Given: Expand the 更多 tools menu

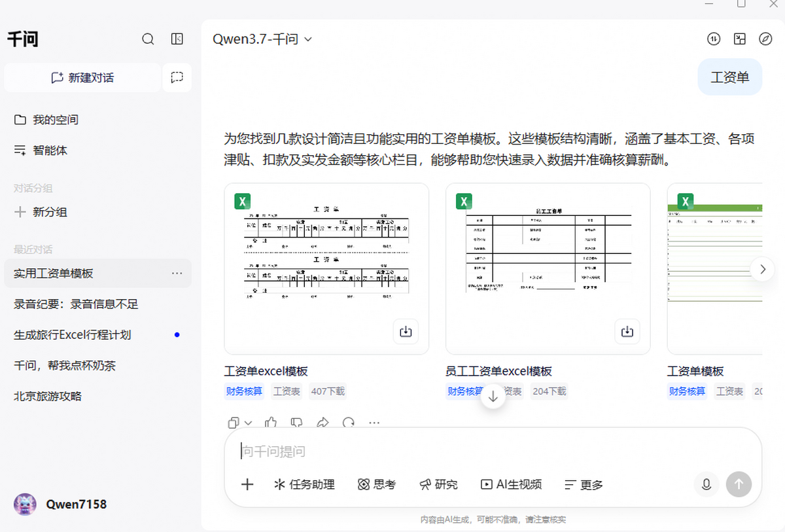Looking at the screenshot, I should pos(584,484).
